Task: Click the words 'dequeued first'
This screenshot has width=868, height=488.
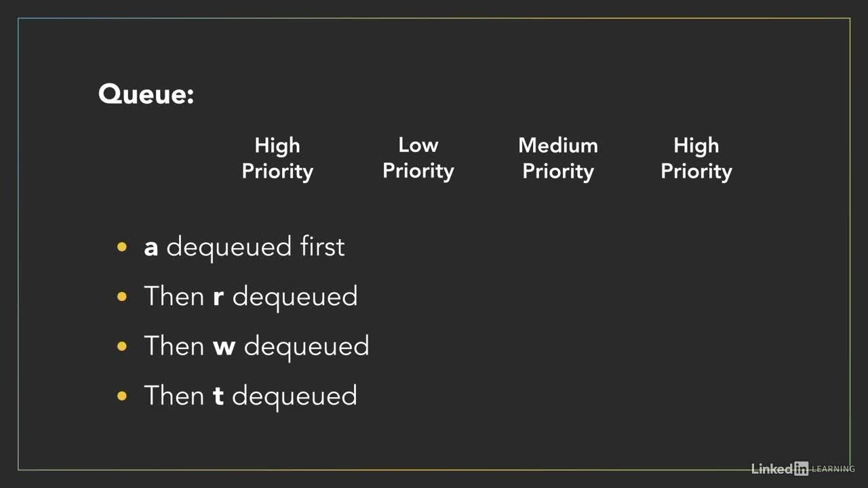Action: coord(256,247)
